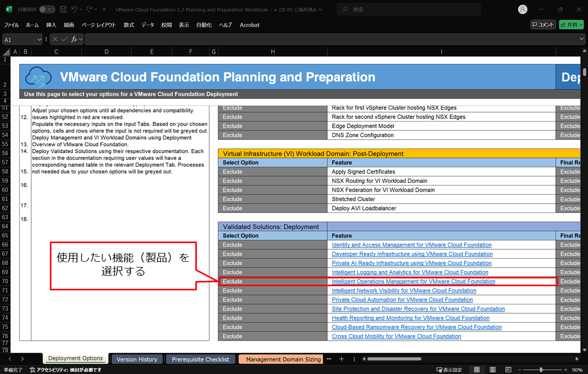Open Intelligent Logging and Analytics link
Viewport: 588px width, 374px height.
[x=410, y=272]
